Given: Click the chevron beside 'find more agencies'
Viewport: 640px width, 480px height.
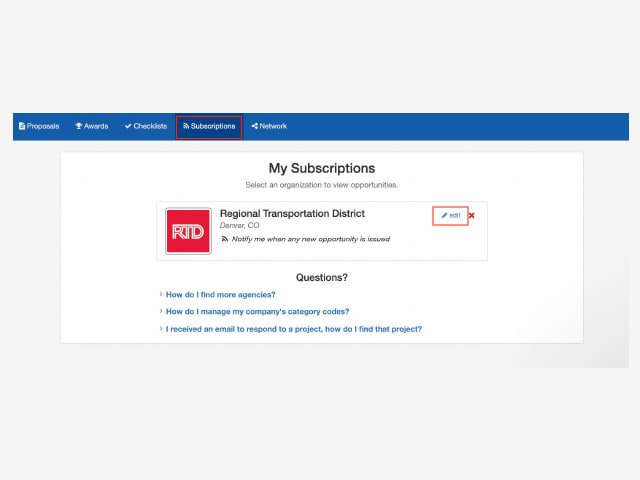Looking at the screenshot, I should 161,294.
